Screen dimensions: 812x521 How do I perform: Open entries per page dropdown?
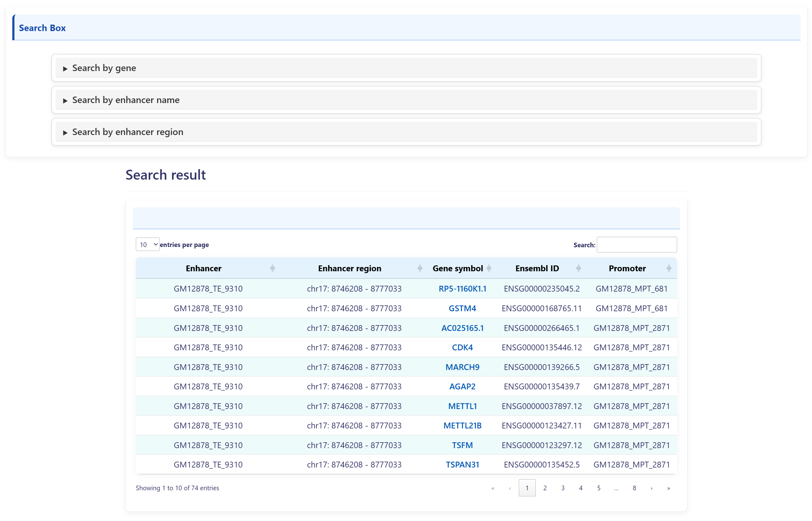(148, 244)
